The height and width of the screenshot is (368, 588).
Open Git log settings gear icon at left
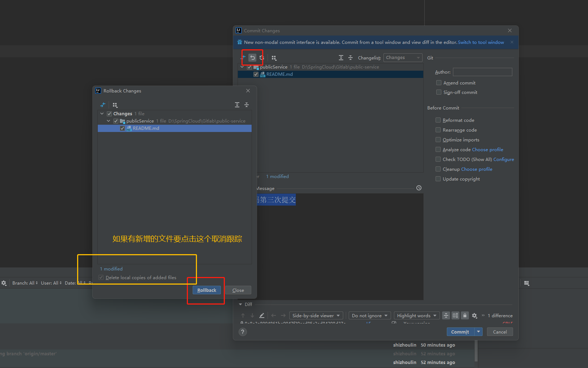point(4,283)
